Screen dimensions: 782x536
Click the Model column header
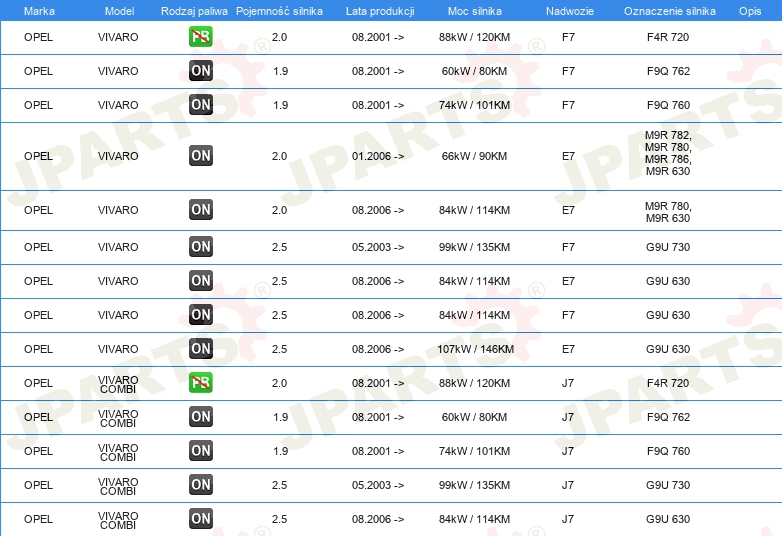pos(119,11)
